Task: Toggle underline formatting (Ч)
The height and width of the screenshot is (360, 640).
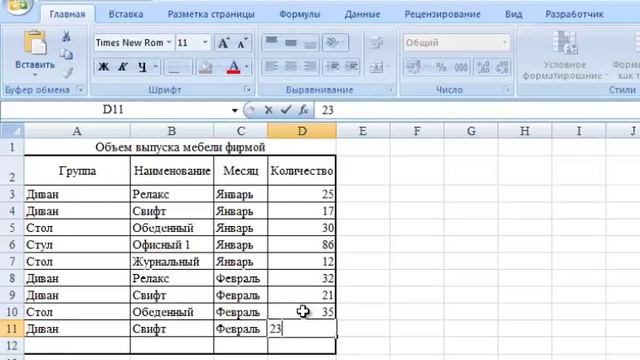Action: (142, 67)
